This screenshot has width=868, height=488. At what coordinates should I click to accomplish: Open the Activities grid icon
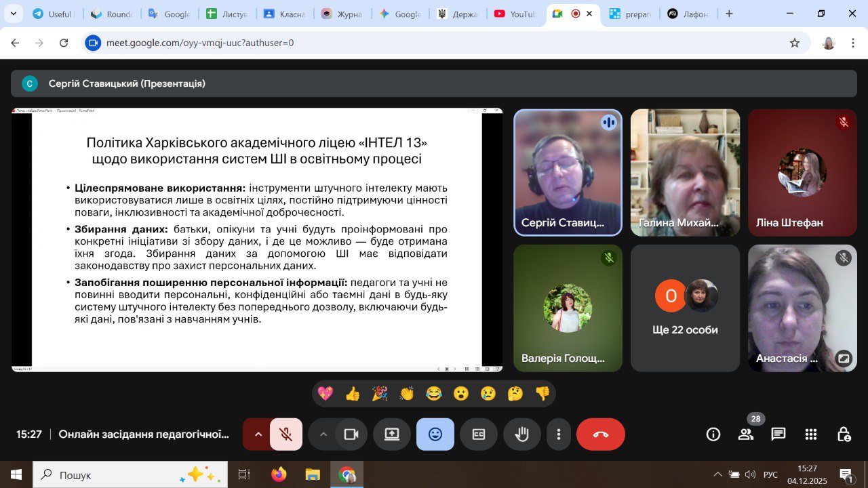click(x=810, y=434)
